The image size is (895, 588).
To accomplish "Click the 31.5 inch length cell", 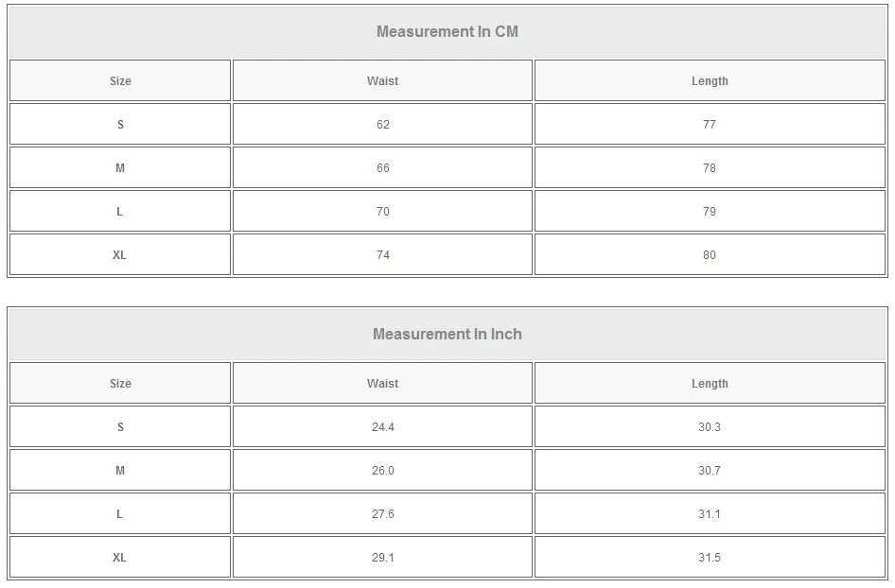I will 710,558.
